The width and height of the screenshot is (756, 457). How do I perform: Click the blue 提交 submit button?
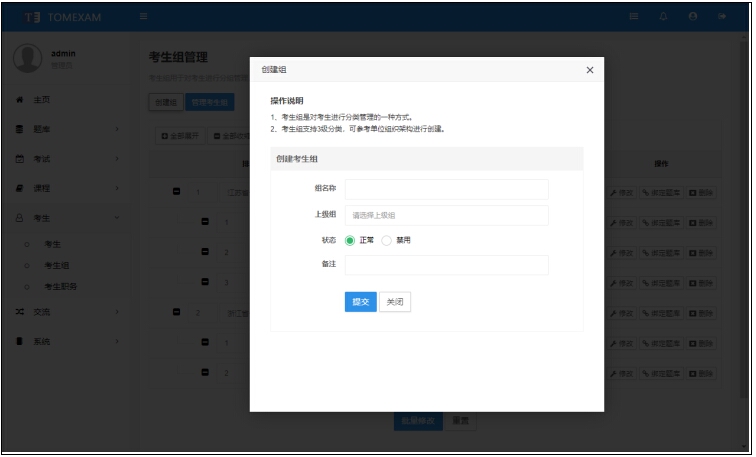pyautogui.click(x=361, y=302)
